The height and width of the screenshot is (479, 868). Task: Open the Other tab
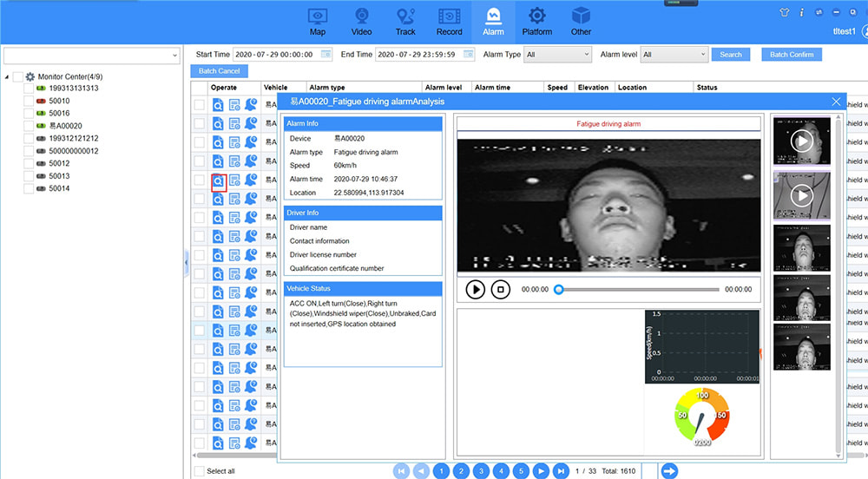(581, 22)
